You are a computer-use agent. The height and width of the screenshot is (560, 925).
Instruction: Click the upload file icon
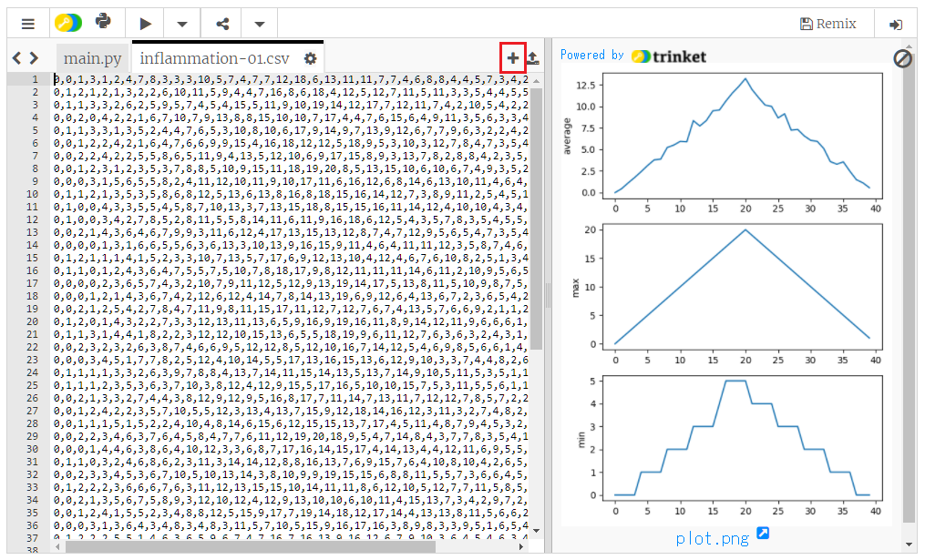(x=533, y=57)
